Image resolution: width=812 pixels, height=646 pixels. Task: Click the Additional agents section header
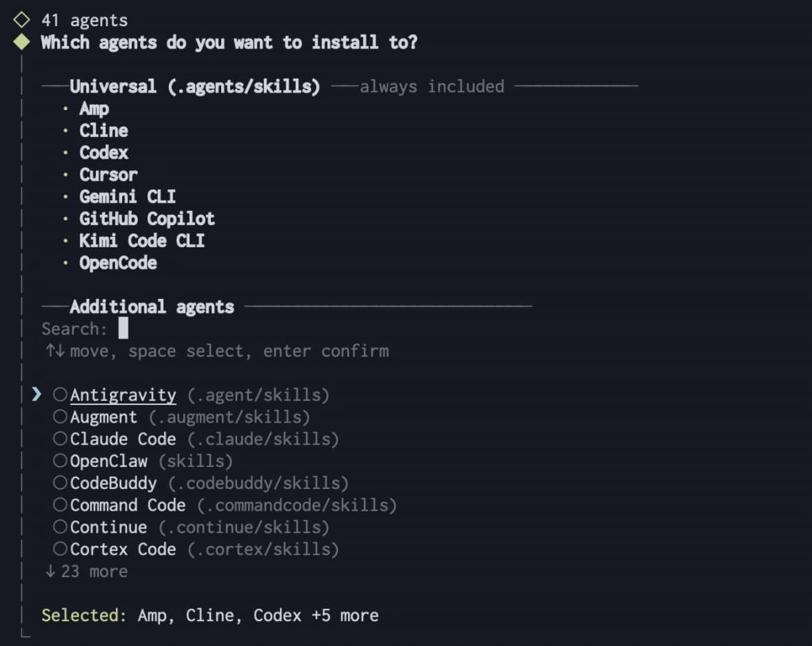coord(151,307)
